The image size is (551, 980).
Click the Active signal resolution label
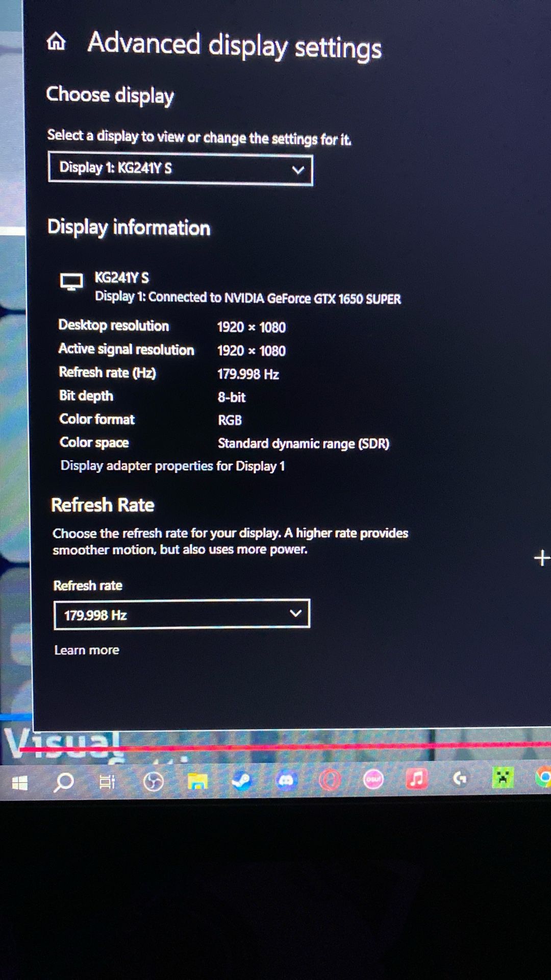126,349
